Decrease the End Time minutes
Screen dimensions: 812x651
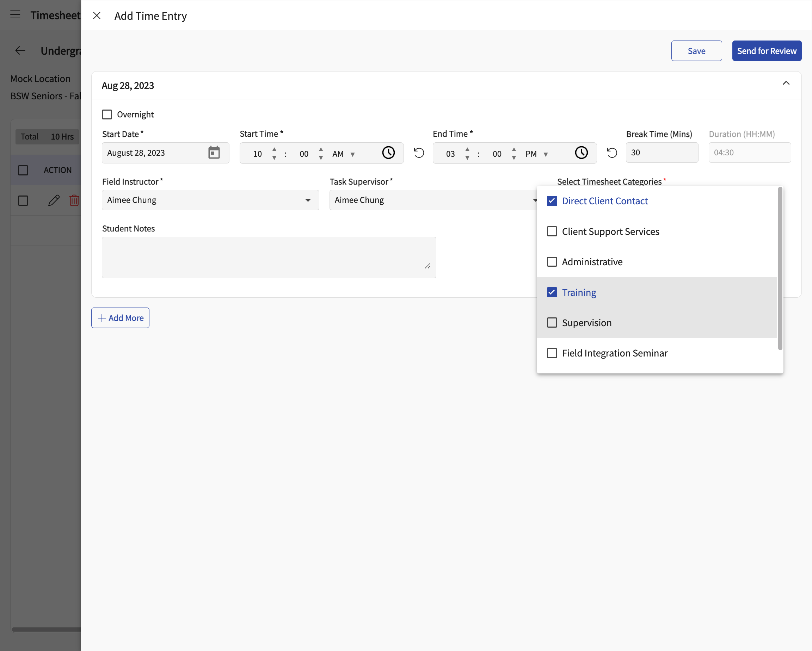click(x=514, y=158)
